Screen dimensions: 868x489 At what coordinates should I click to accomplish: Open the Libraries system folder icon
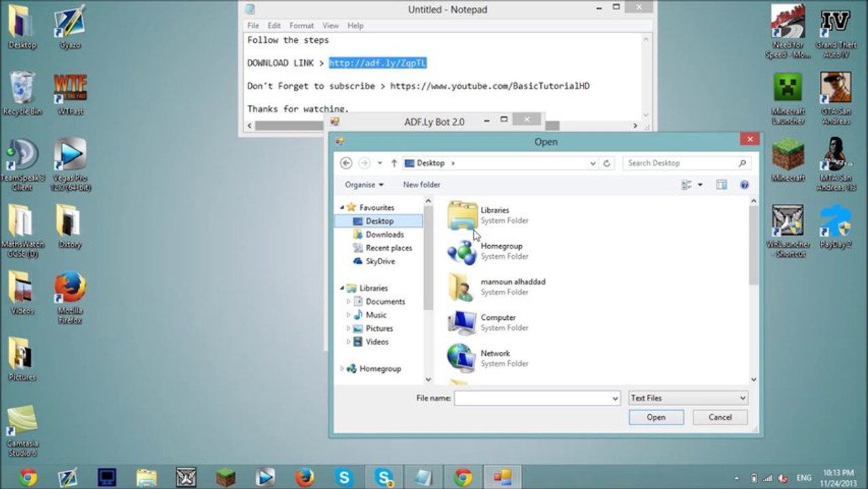[x=462, y=215]
